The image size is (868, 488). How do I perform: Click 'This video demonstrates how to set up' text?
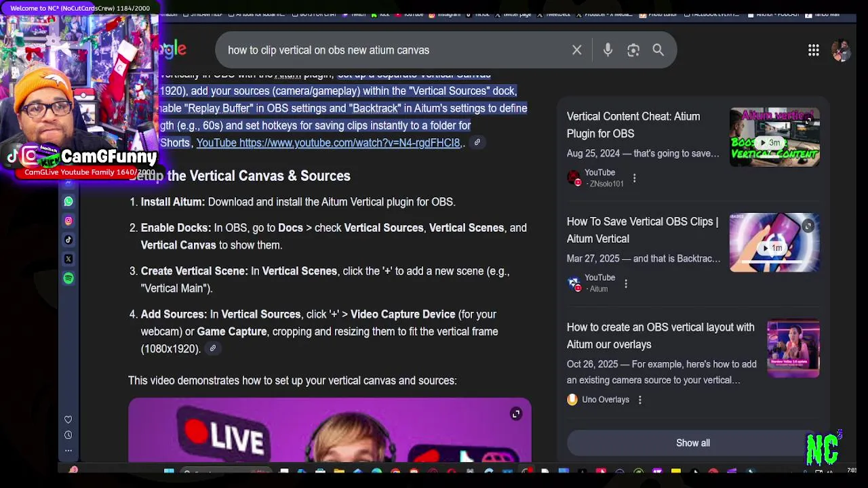pos(292,380)
